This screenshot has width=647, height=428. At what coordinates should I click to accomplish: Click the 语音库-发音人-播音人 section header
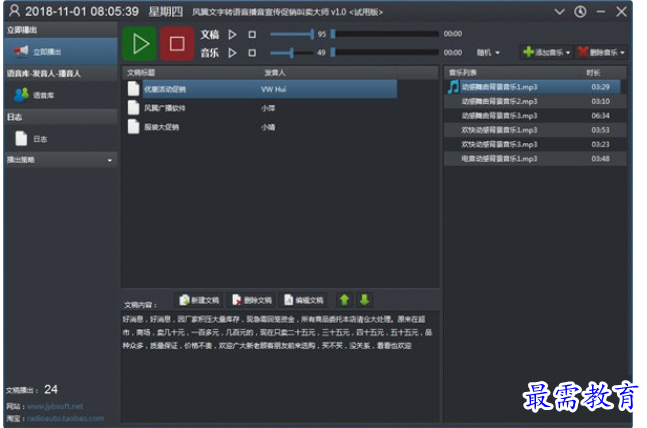[60, 73]
